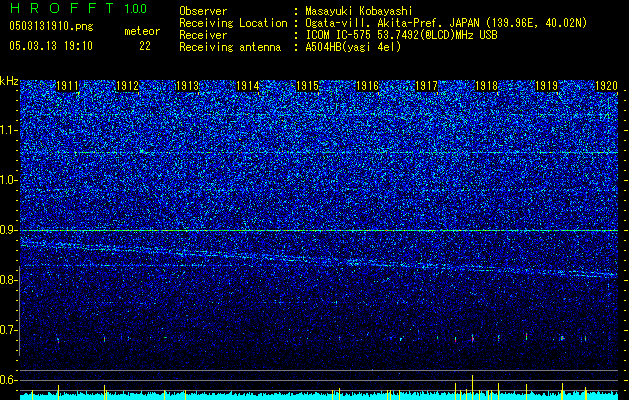Click the date stamp 05.03.13 19:10
The height and width of the screenshot is (400, 629).
(x=51, y=46)
